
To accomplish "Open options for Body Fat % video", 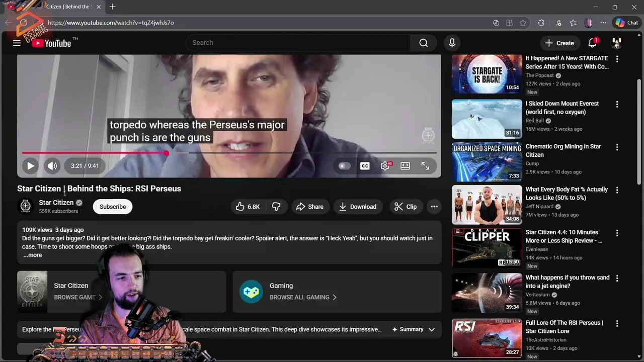I will coord(617,191).
